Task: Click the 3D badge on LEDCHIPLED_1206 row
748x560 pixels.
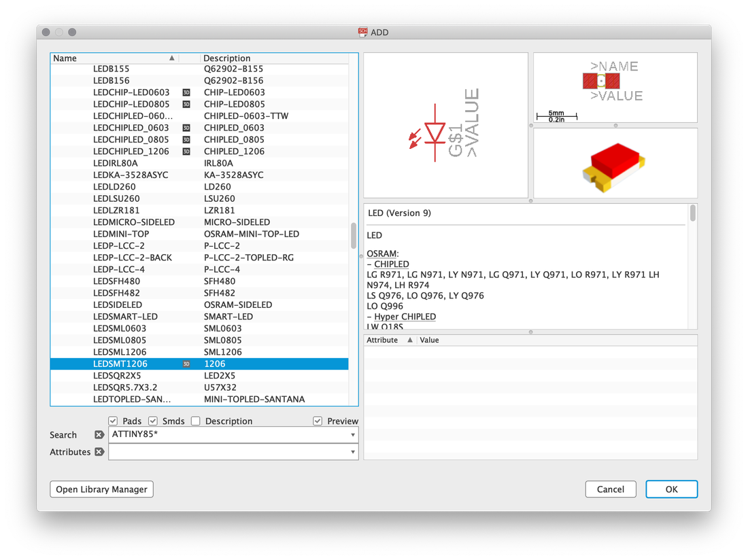Action: [186, 152]
